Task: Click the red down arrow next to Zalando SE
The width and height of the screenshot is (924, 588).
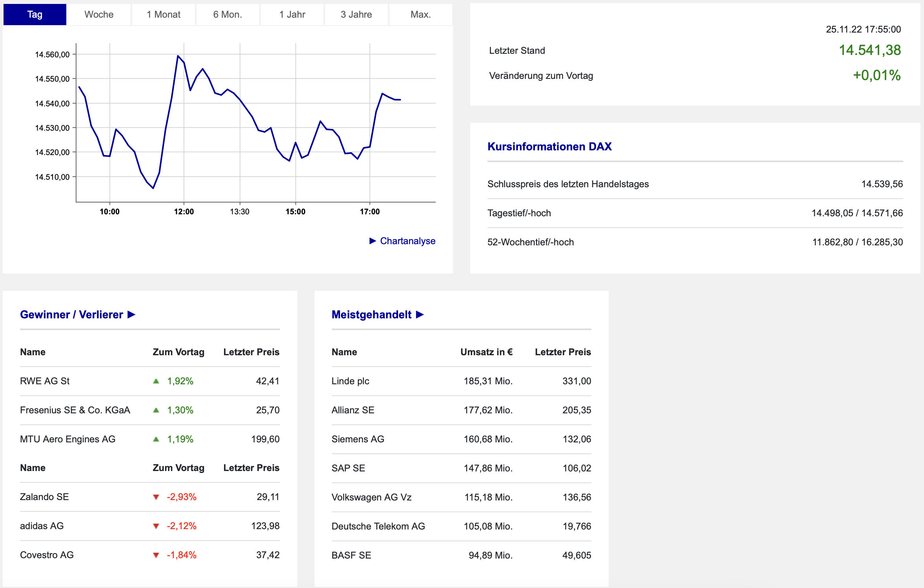Action: (x=156, y=497)
